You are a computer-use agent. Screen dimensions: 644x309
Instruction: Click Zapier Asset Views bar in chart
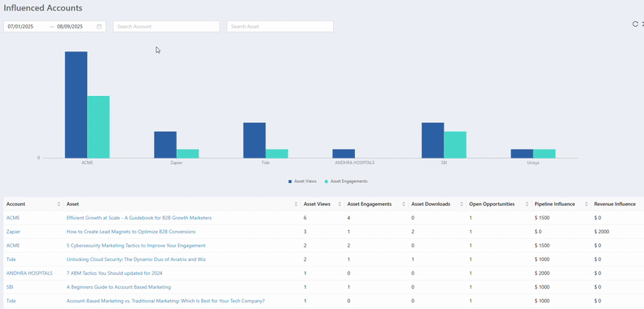pyautogui.click(x=165, y=145)
